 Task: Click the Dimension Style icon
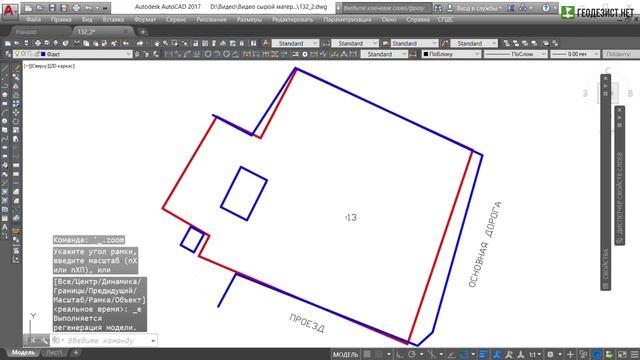[326, 43]
